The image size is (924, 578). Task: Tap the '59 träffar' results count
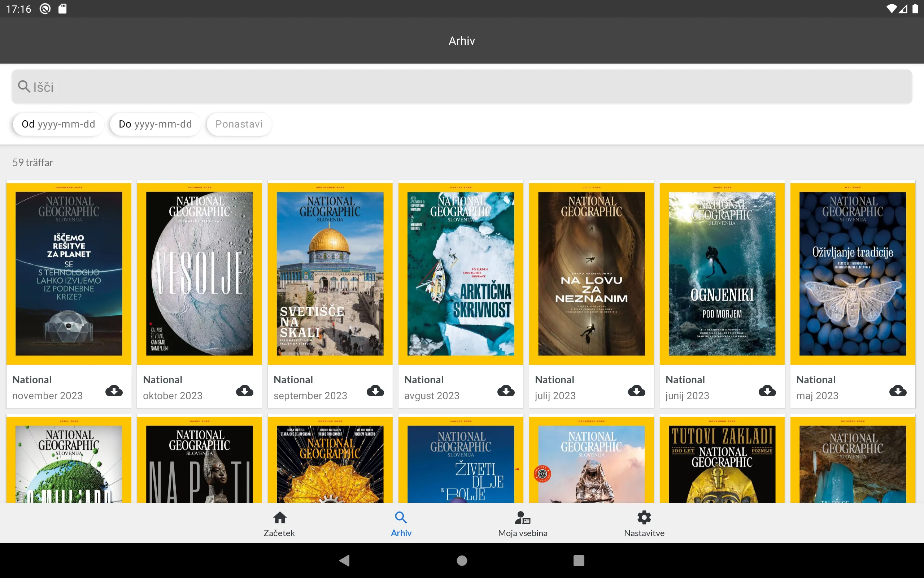[33, 163]
